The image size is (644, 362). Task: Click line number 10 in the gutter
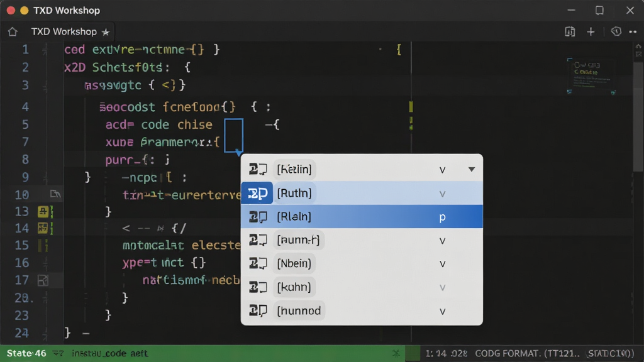[22, 195]
